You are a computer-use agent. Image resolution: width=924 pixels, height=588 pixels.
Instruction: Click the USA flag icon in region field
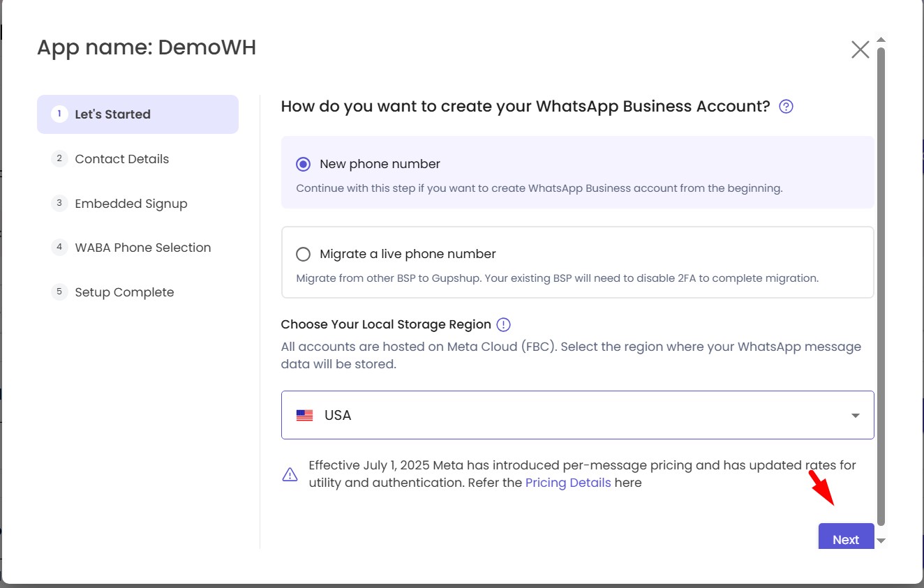point(304,416)
